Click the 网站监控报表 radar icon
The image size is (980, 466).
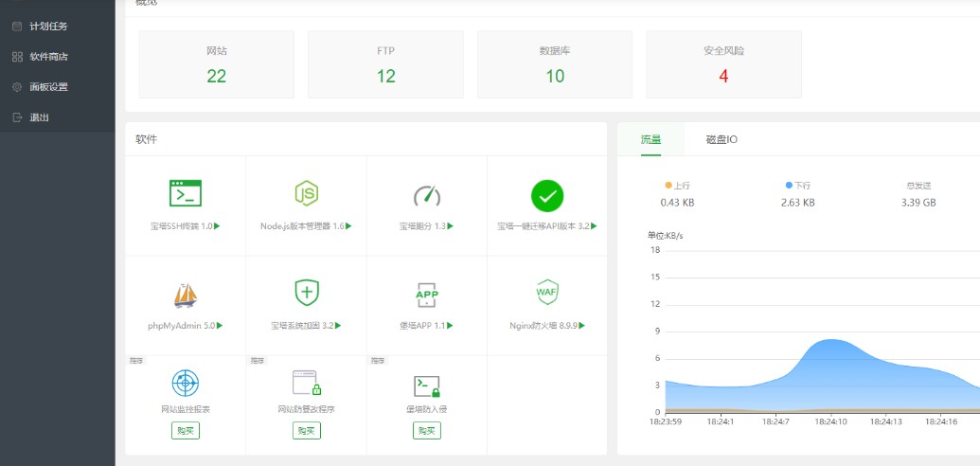pos(186,384)
